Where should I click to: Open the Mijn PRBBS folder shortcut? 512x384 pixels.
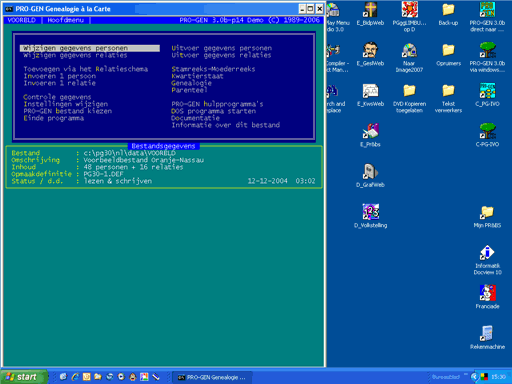pos(487,216)
